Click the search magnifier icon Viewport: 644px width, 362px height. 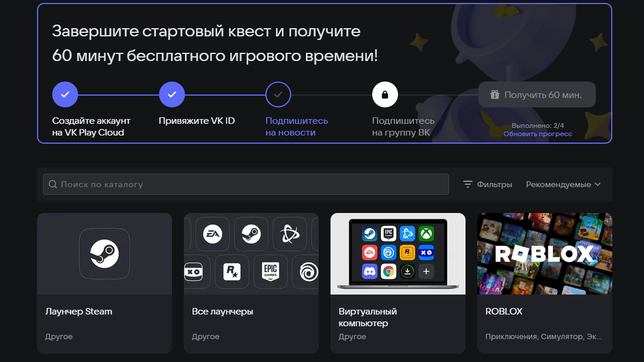point(53,184)
